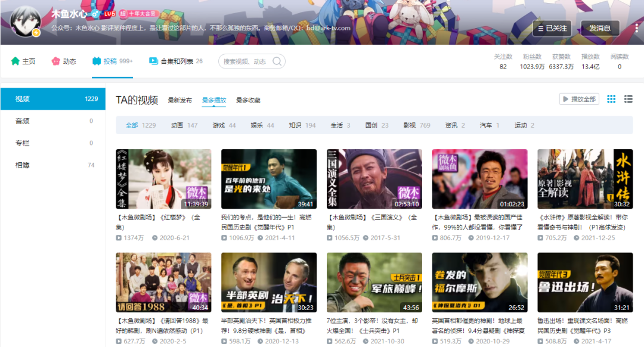644x347 pixels.
Task: Filter by 动画 147 category
Action: [x=184, y=125]
